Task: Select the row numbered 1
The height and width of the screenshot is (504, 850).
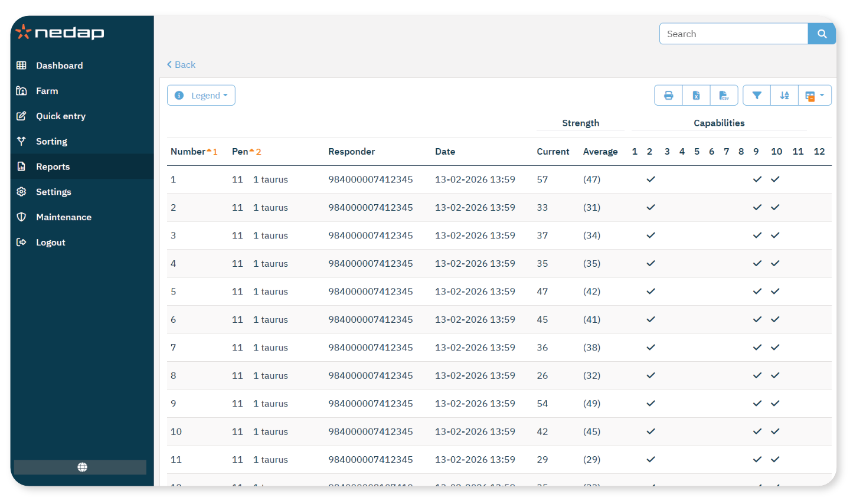Action: click(499, 179)
